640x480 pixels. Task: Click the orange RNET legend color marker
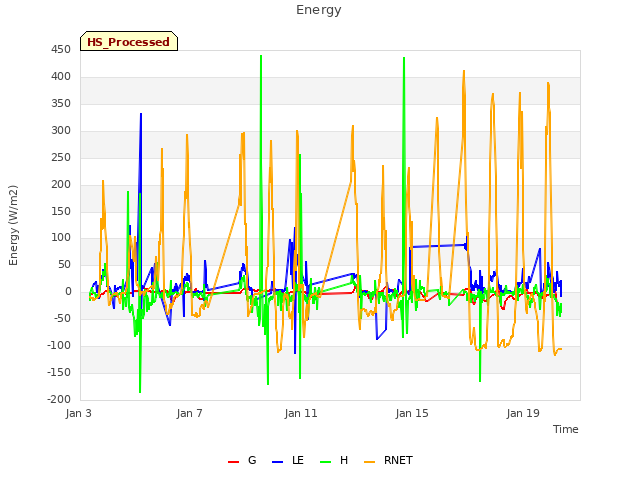click(369, 462)
